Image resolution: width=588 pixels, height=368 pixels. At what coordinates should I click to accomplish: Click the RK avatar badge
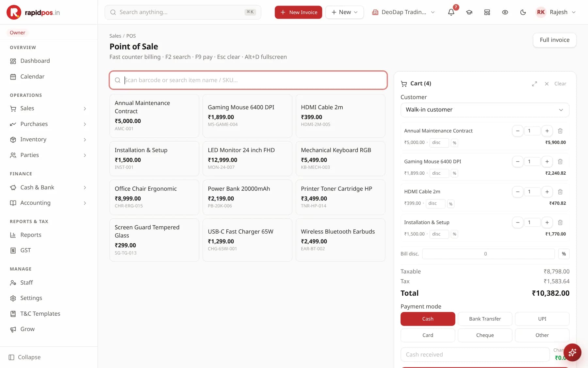(x=541, y=12)
